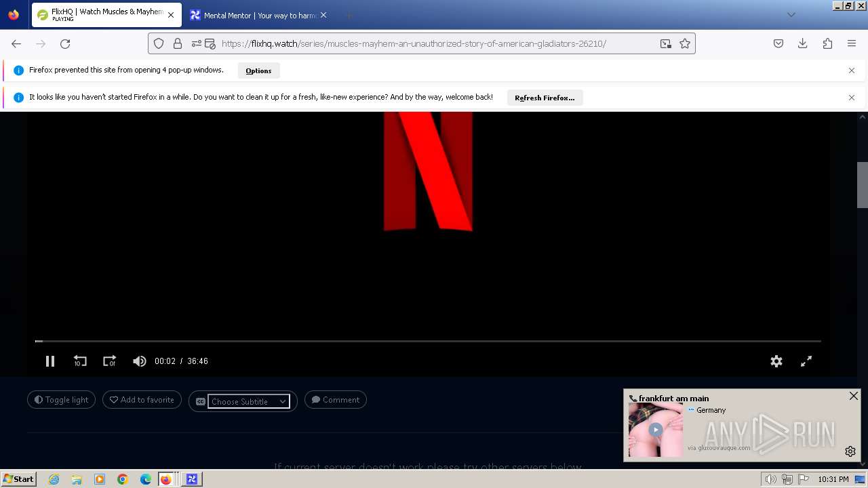This screenshot has height=488, width=868.
Task: Select Firefox in the taskbar
Action: tap(168, 479)
